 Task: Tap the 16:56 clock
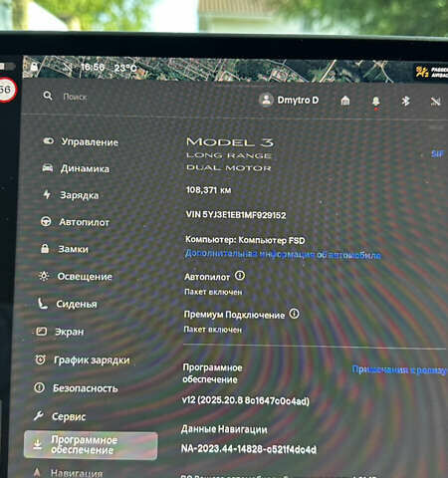pyautogui.click(x=93, y=68)
